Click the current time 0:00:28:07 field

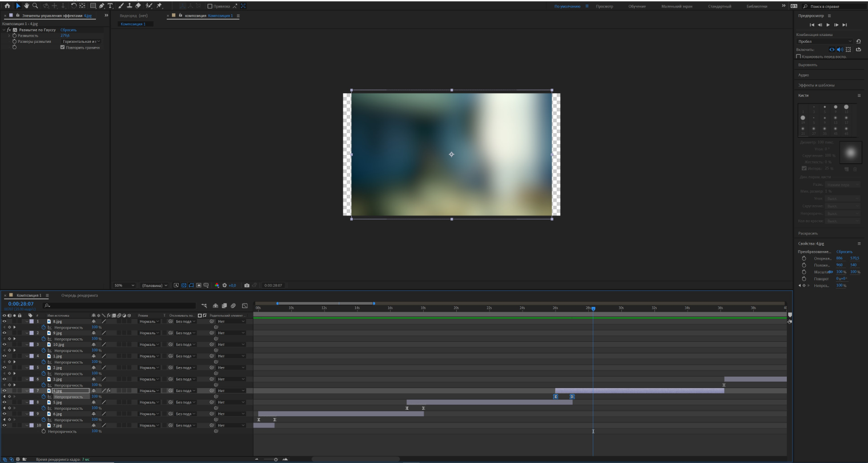click(21, 304)
